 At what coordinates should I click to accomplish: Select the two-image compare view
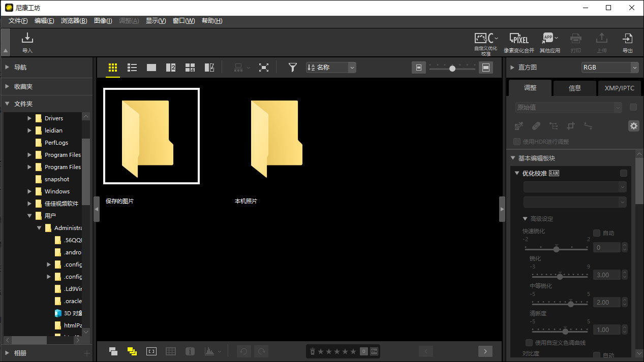pyautogui.click(x=171, y=68)
